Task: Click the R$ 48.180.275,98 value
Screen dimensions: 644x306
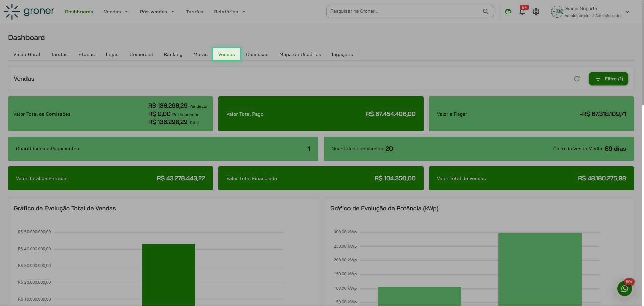Action: [602, 178]
